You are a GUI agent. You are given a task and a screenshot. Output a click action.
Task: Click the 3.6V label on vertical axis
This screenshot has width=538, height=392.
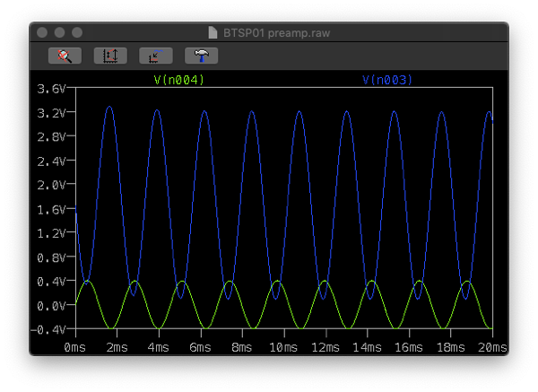(51, 89)
